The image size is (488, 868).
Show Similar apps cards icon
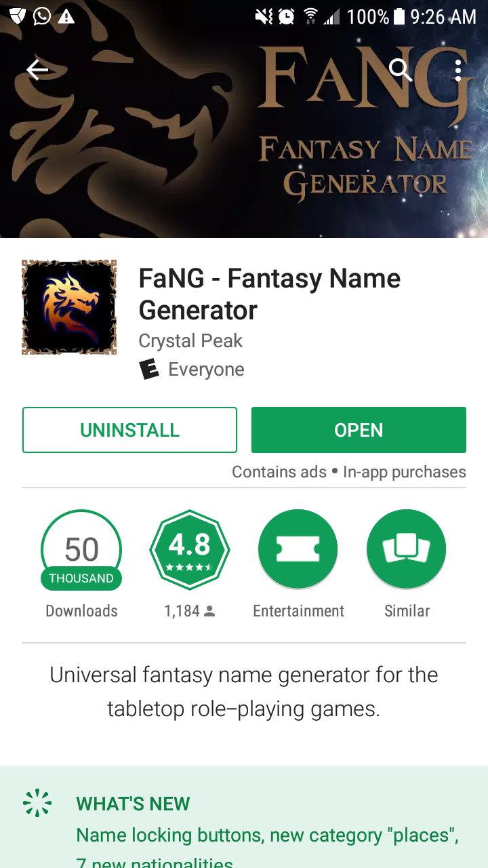pos(407,550)
